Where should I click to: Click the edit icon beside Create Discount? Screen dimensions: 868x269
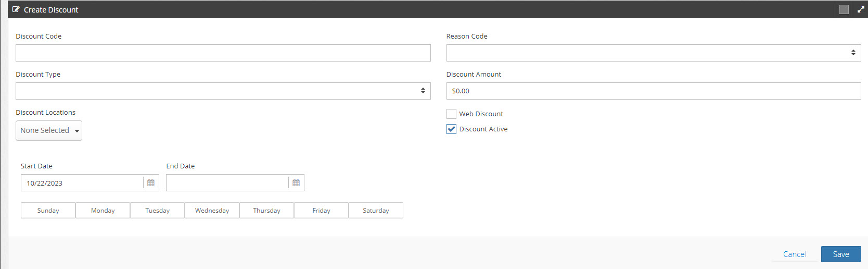[16, 9]
